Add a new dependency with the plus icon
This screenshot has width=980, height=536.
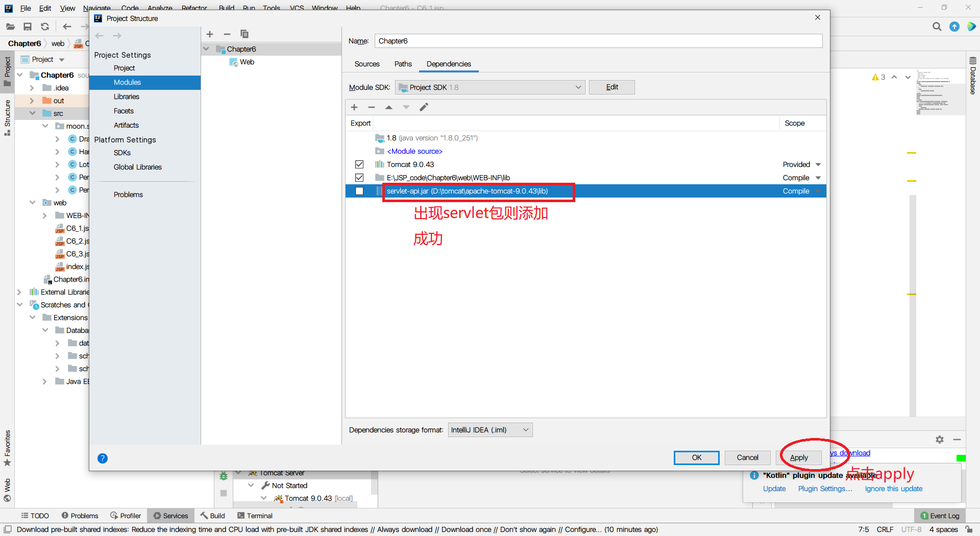[x=354, y=107]
